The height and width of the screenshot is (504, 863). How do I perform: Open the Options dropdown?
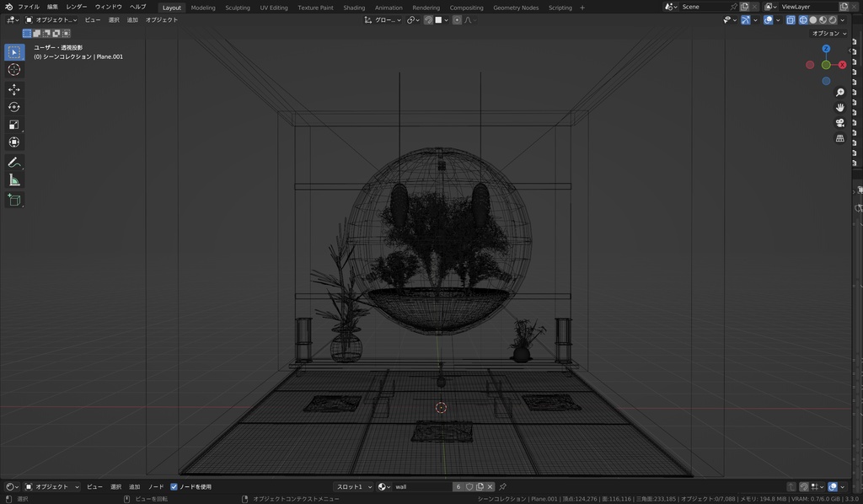[829, 34]
